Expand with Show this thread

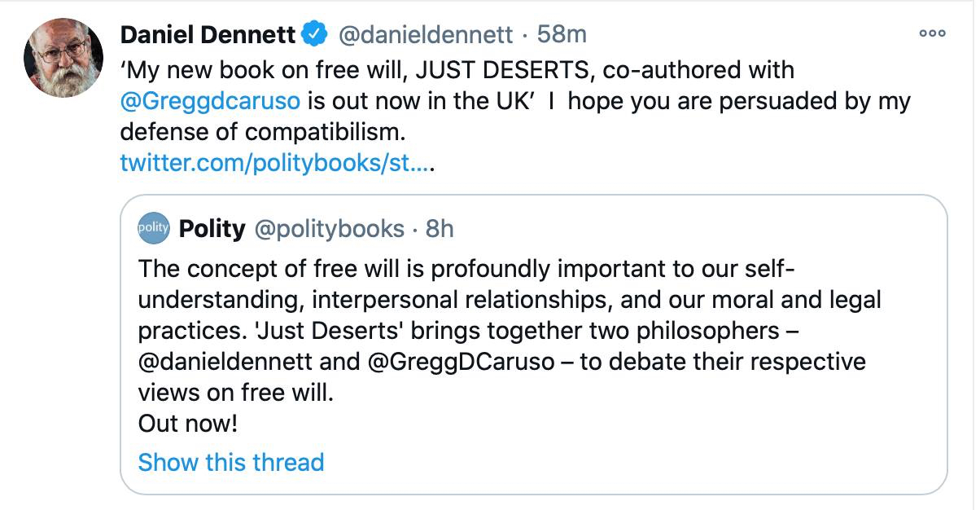tap(231, 462)
